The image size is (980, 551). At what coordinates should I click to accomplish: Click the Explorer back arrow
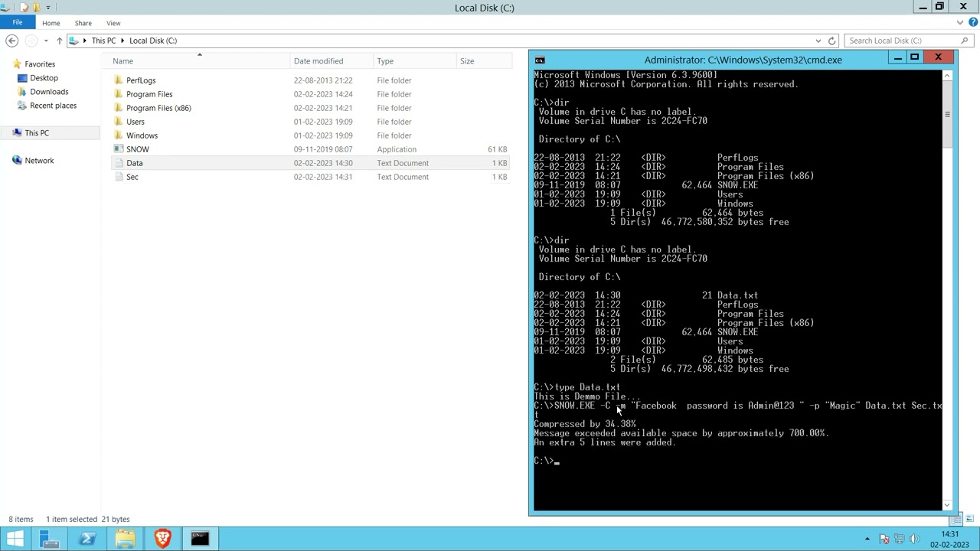tap(11, 41)
